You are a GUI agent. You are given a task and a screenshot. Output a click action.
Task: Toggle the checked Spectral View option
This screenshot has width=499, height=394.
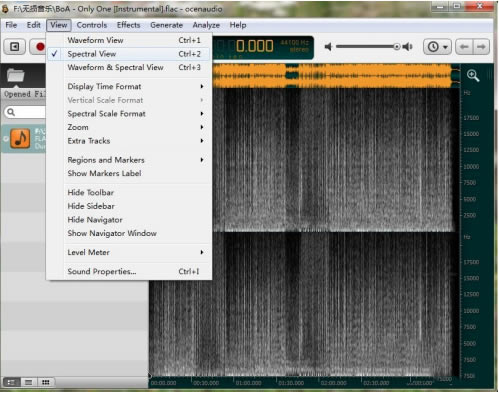[129, 54]
